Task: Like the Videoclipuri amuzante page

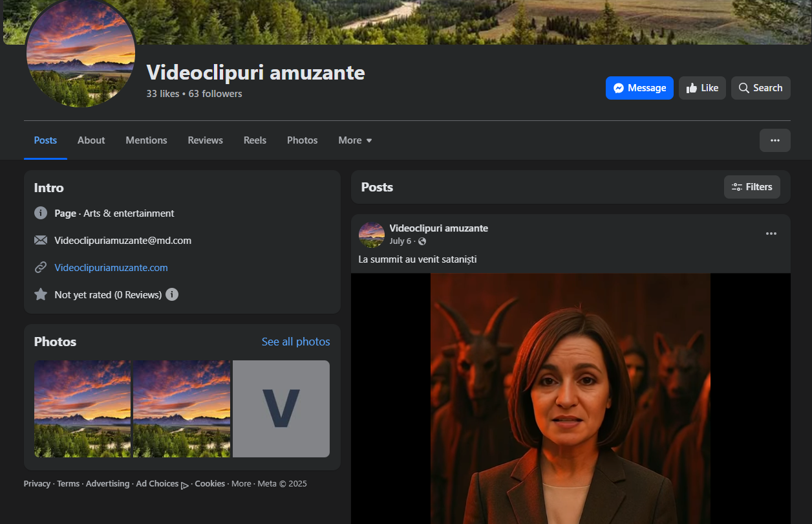Action: (x=702, y=88)
